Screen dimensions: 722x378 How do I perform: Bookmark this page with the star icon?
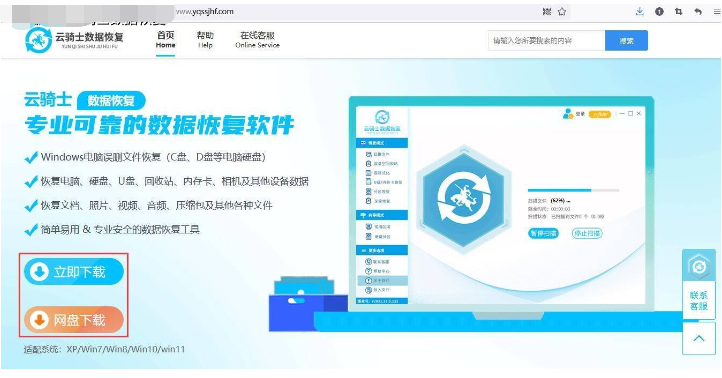(562, 12)
